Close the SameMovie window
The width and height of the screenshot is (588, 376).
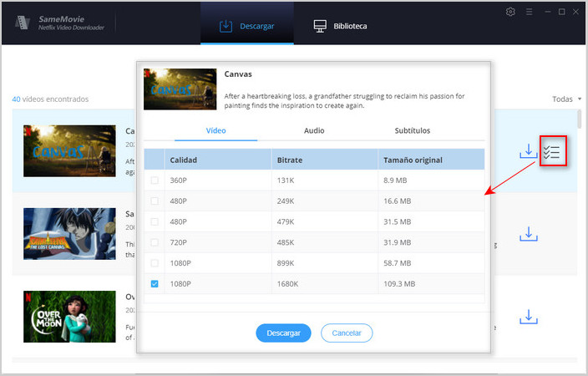pyautogui.click(x=575, y=12)
